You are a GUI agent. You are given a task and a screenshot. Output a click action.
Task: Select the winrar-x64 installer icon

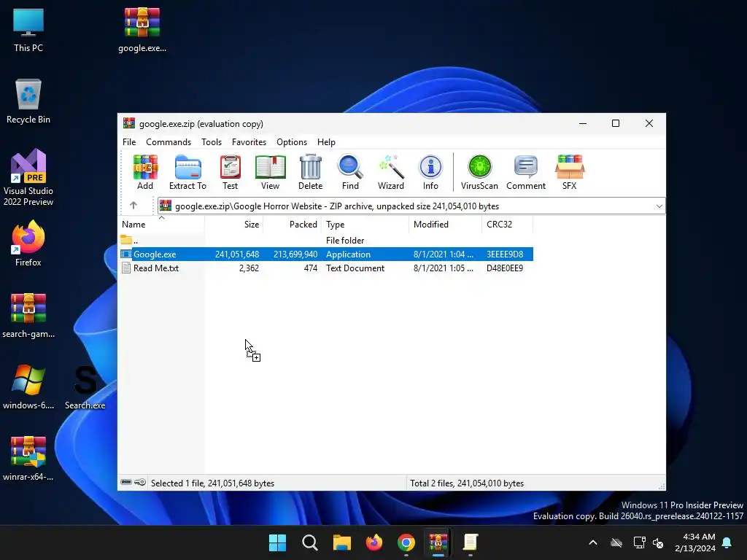coord(28,459)
